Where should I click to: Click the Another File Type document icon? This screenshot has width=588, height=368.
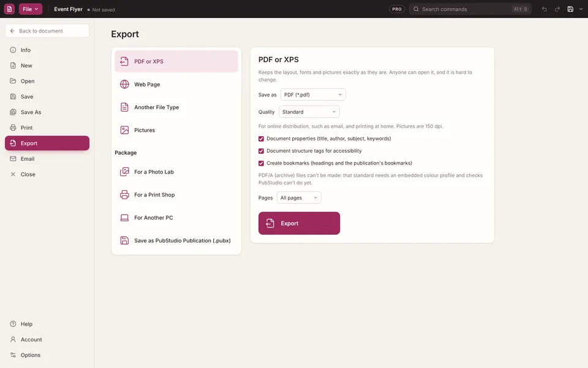124,107
